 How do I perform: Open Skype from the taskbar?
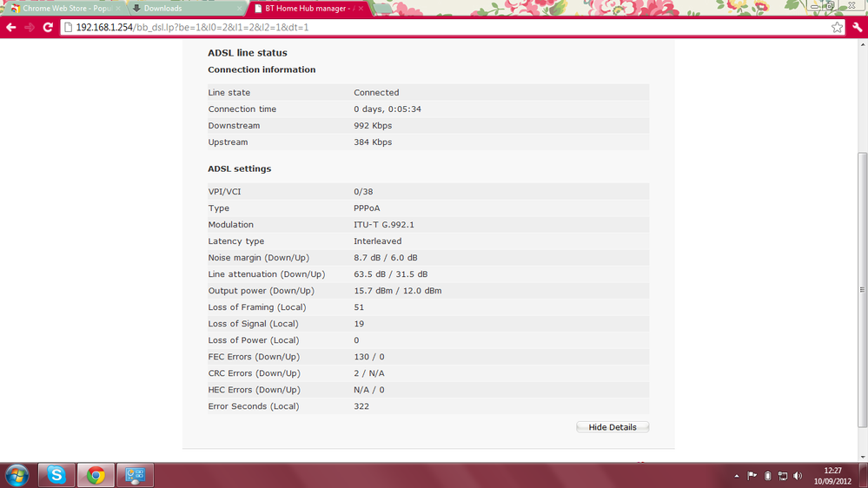pos(56,475)
